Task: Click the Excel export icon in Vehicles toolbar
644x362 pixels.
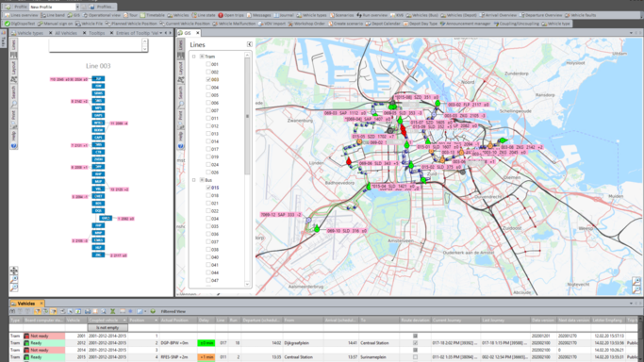Action: point(112,311)
